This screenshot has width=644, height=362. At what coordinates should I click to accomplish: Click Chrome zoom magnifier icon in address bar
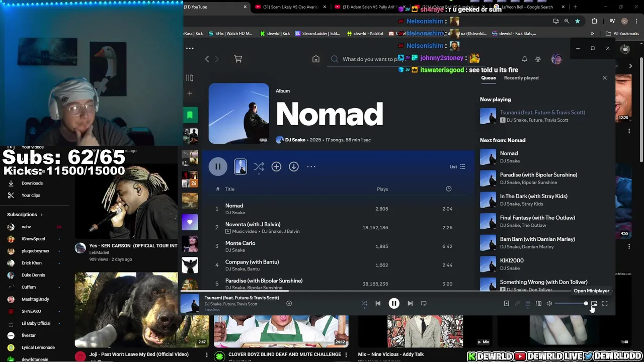[567, 21]
